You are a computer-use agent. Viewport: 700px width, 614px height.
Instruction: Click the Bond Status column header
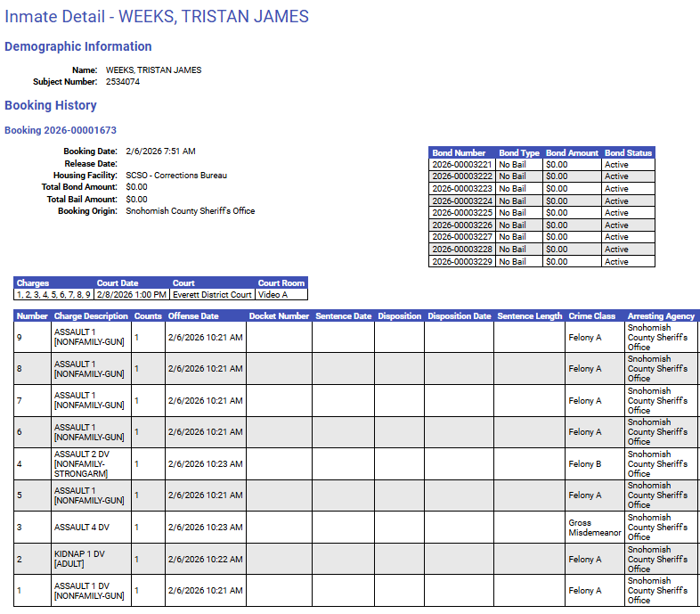click(628, 152)
